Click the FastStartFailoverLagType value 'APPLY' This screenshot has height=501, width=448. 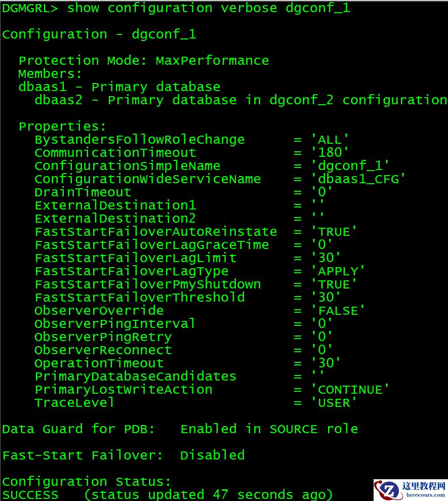click(x=338, y=271)
